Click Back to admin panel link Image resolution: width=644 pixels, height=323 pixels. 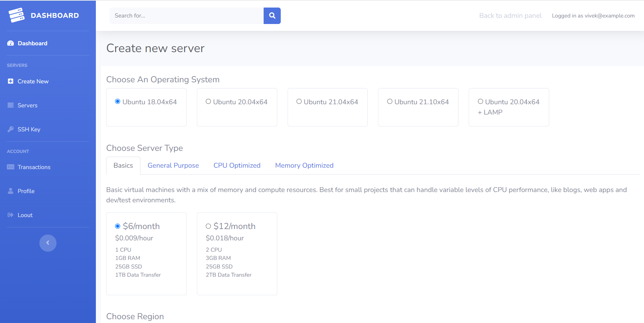coord(510,15)
